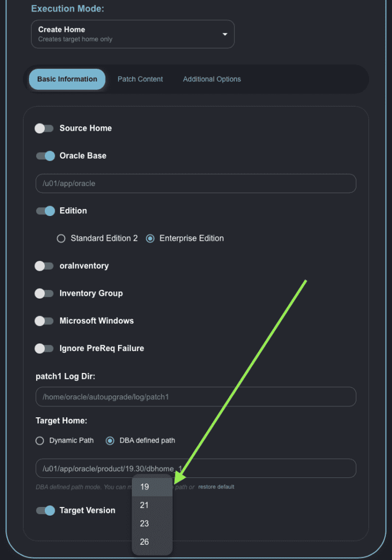Disable the Target Version toggle

(x=45, y=511)
